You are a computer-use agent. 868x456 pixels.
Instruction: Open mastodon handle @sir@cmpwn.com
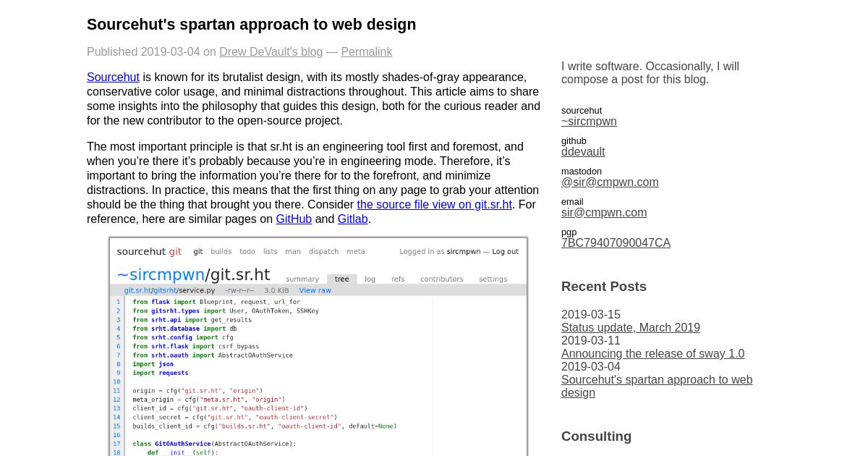(610, 182)
